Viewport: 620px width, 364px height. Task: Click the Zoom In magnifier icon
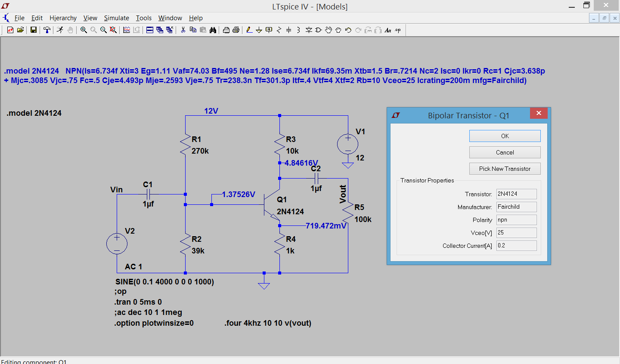click(x=84, y=30)
